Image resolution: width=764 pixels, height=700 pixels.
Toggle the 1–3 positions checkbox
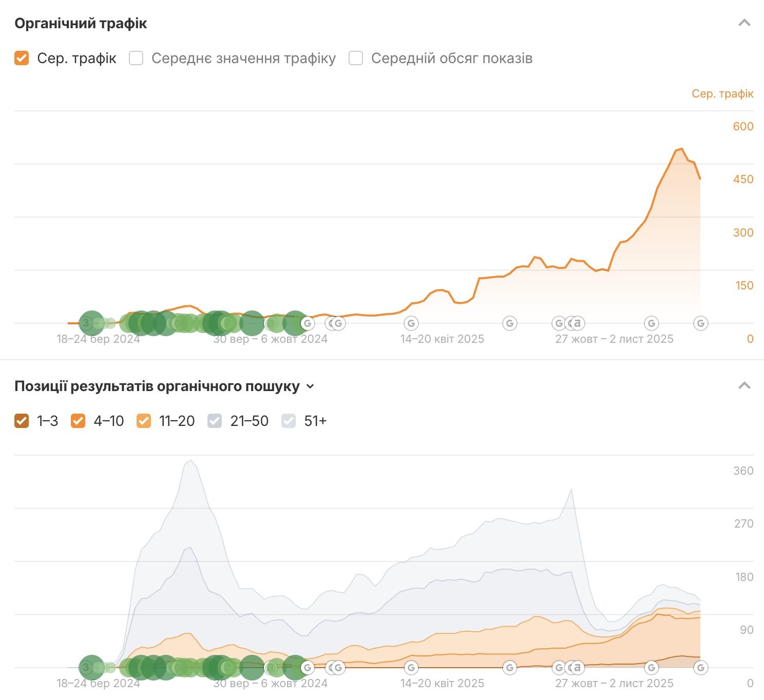pyautogui.click(x=22, y=421)
